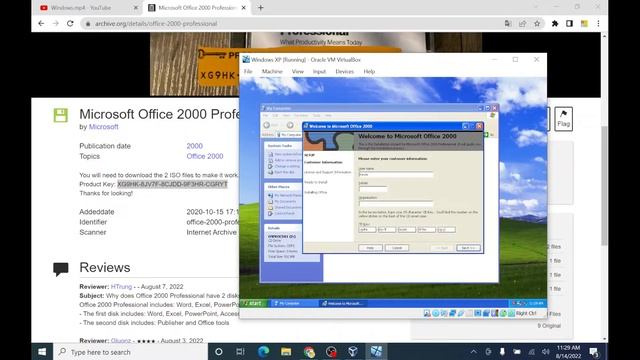
Task: Click the VirtualBox hard disk status icon
Action: 427,313
